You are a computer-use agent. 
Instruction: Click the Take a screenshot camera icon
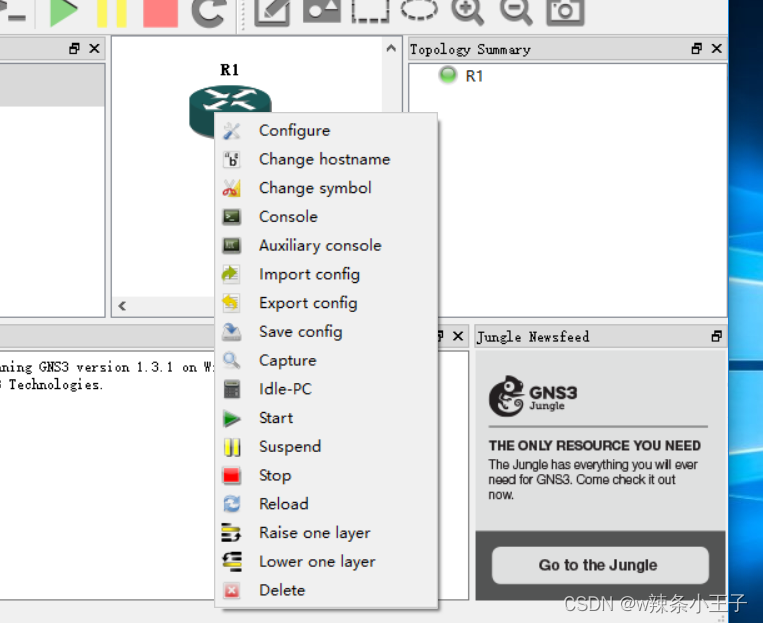(x=565, y=12)
